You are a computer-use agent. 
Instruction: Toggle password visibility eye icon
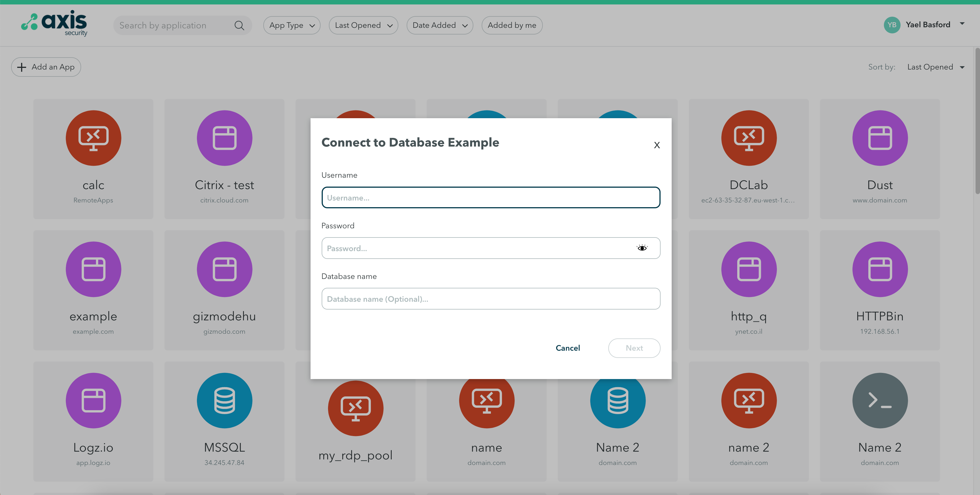click(642, 248)
